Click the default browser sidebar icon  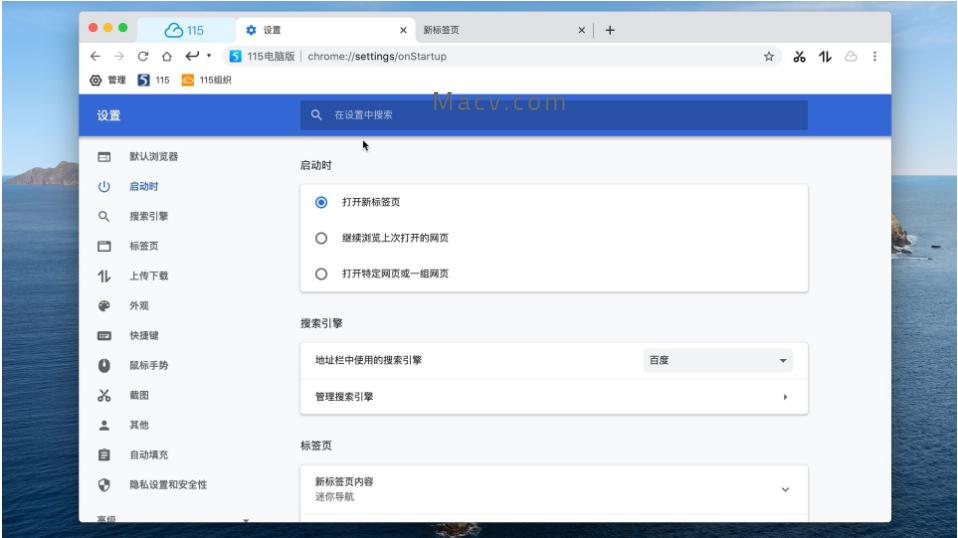[104, 157]
